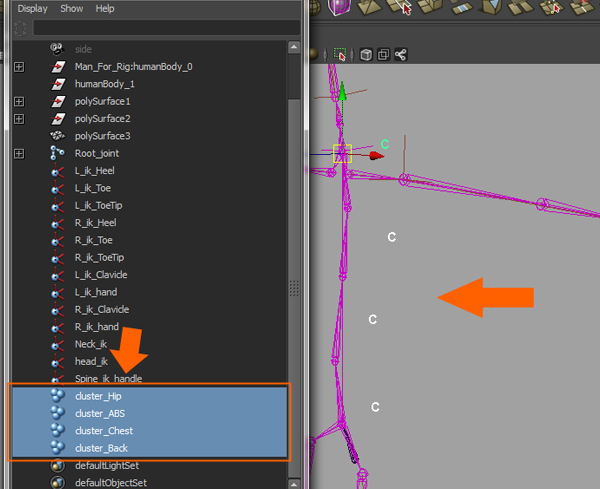Click the mesh icon of polySurface3
Image resolution: width=600 pixels, height=489 pixels.
click(58, 136)
